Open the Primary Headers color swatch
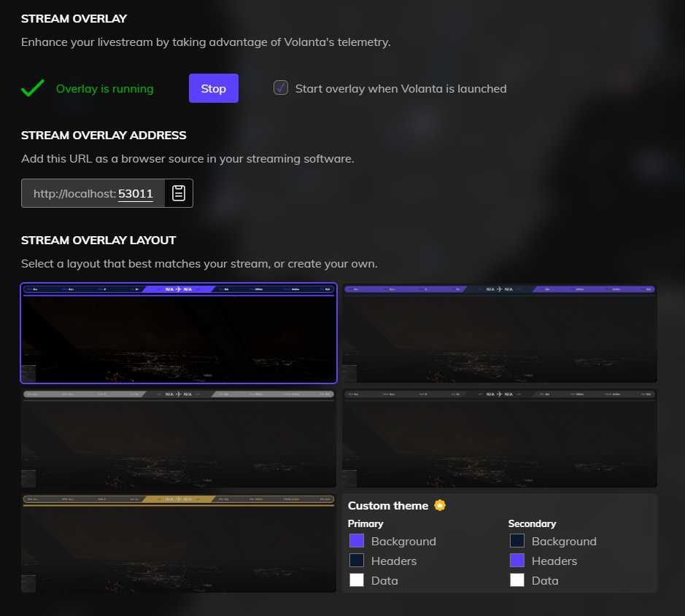This screenshot has height=616, width=685. [x=357, y=561]
